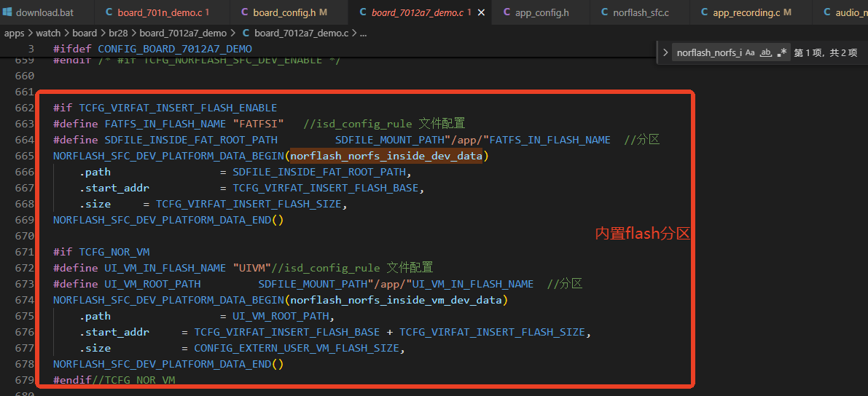
Task: Click the "UIVM" string on line 672
Action: click(251, 268)
